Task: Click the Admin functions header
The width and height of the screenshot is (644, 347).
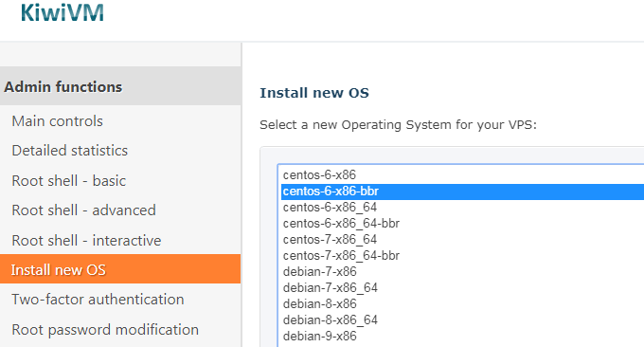Action: (120, 86)
